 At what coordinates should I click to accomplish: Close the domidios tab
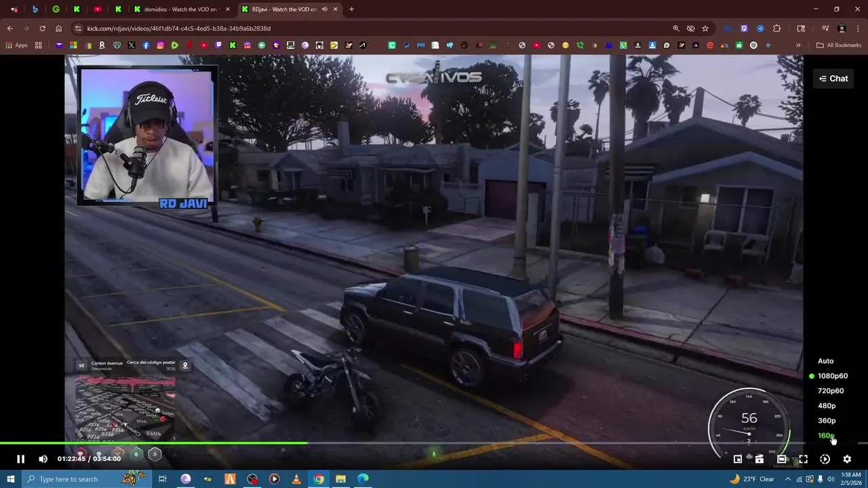click(227, 9)
